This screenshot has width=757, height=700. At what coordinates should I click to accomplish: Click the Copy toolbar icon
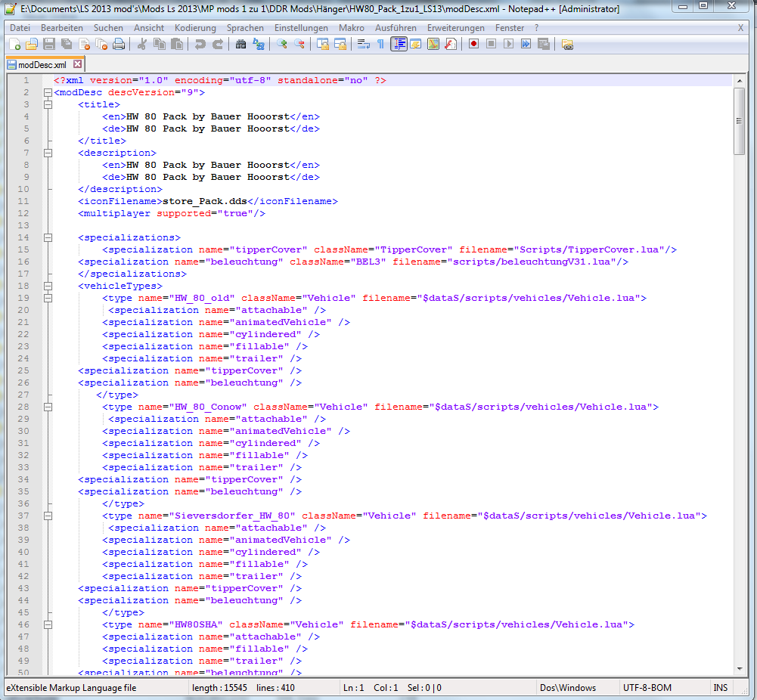coord(160,45)
